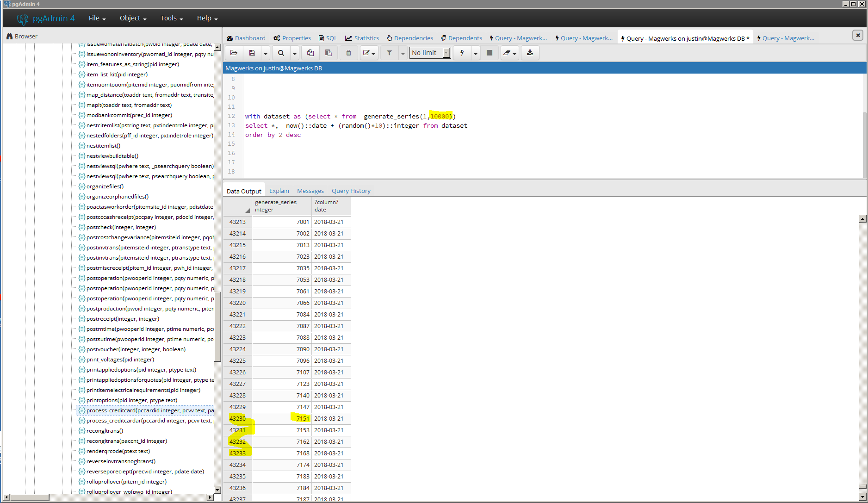Viewport: 868px width, 503px height.
Task: Expand the execute options dropdown arrow
Action: click(x=475, y=53)
